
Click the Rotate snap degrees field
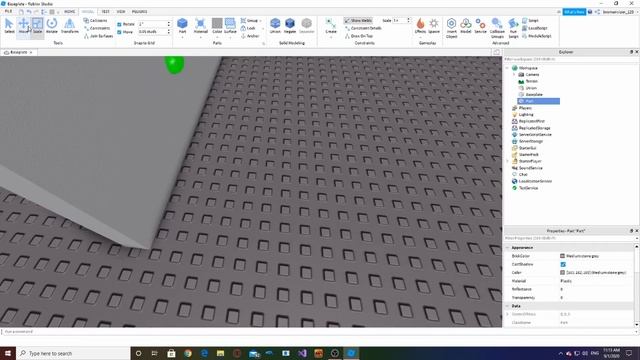(154, 24)
